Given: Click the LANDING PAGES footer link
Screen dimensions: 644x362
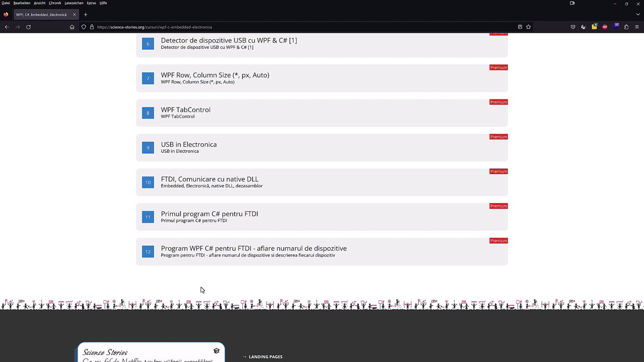Looking at the screenshot, I should 266,357.
